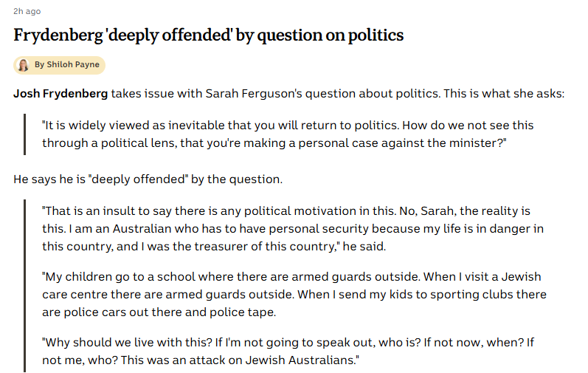Click the '2h ago' timestamp
The width and height of the screenshot is (588, 373).
point(27,11)
